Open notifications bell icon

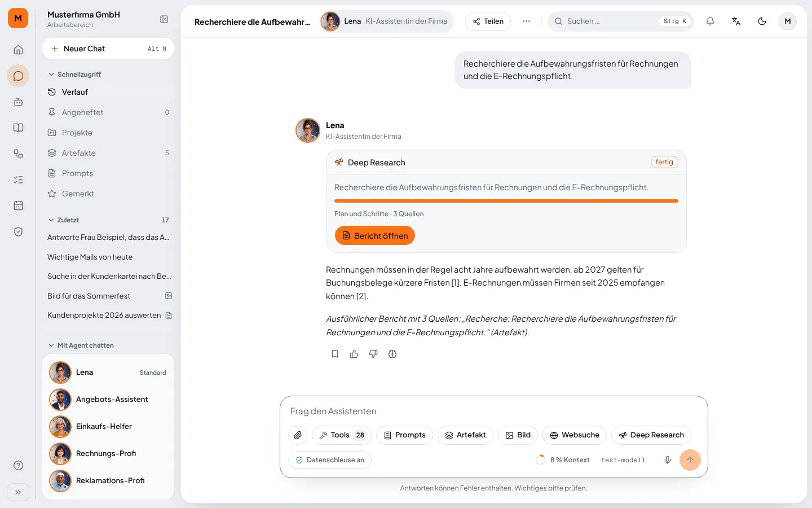(710, 21)
